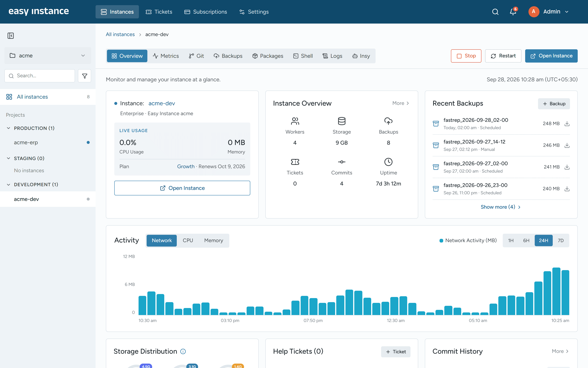Open the acme project dropdown

click(48, 56)
